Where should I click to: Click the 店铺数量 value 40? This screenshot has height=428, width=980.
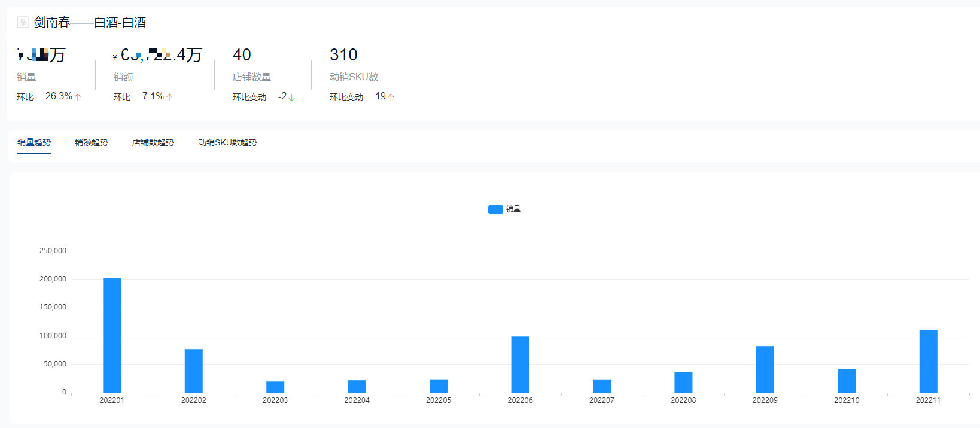tap(242, 55)
